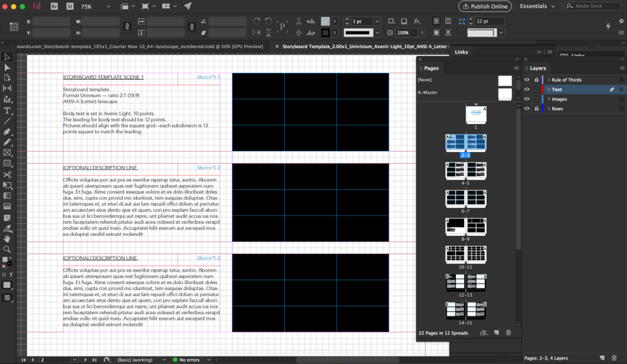Open the view options dropdown
This screenshot has width=627, height=364.
point(127,6)
